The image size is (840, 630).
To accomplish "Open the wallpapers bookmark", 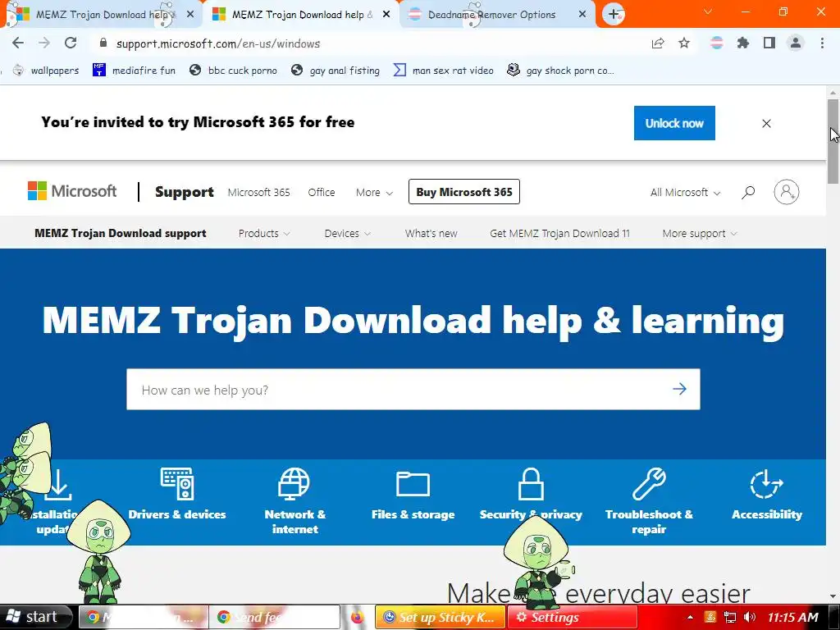I will point(46,71).
